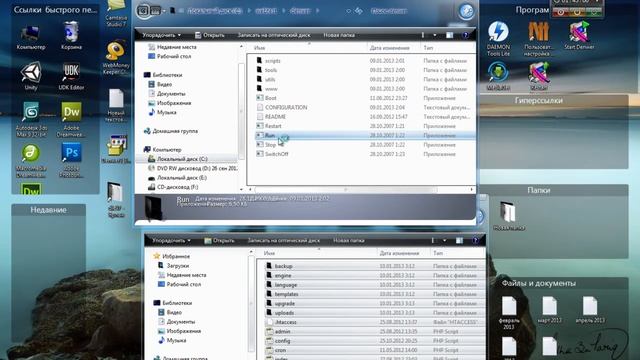Toggle the preview pane icon in lower Explorer
The image size is (640, 360).
[459, 241]
